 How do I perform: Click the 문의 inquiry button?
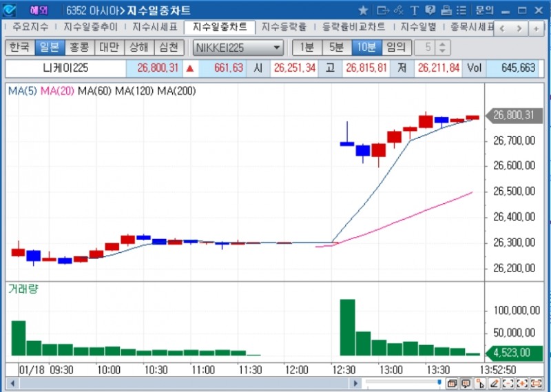[x=485, y=10]
